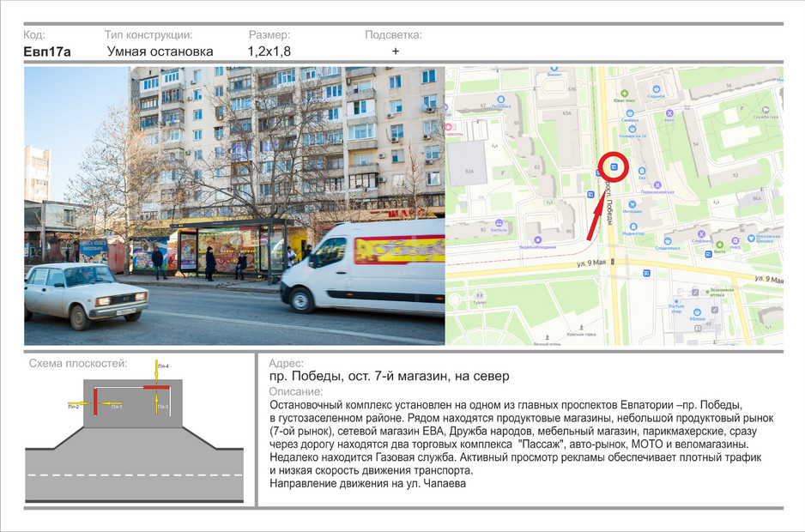Click the Пл-4 yellow arrow in the scheme
Screen dimensions: 805x532
pos(156,370)
